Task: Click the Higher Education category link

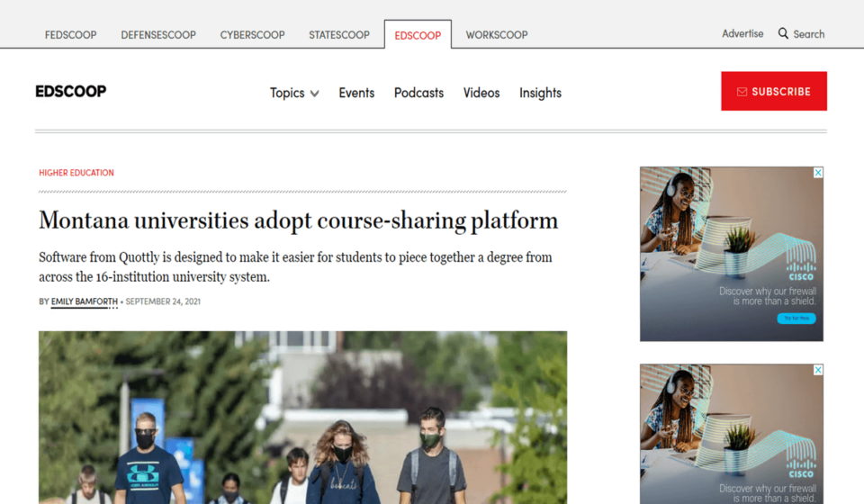Action: [76, 173]
